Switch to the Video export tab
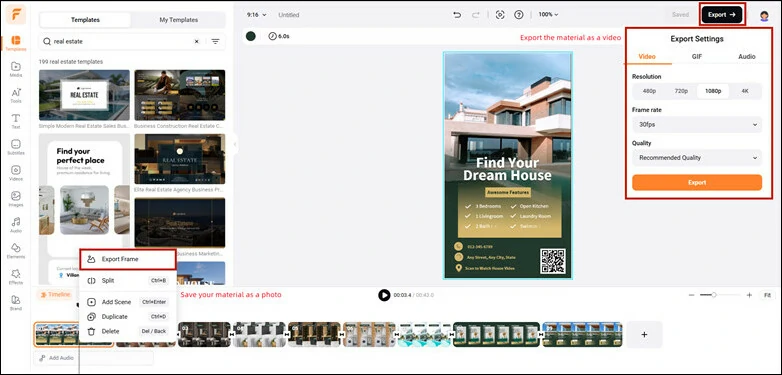The image size is (782, 375). point(647,57)
